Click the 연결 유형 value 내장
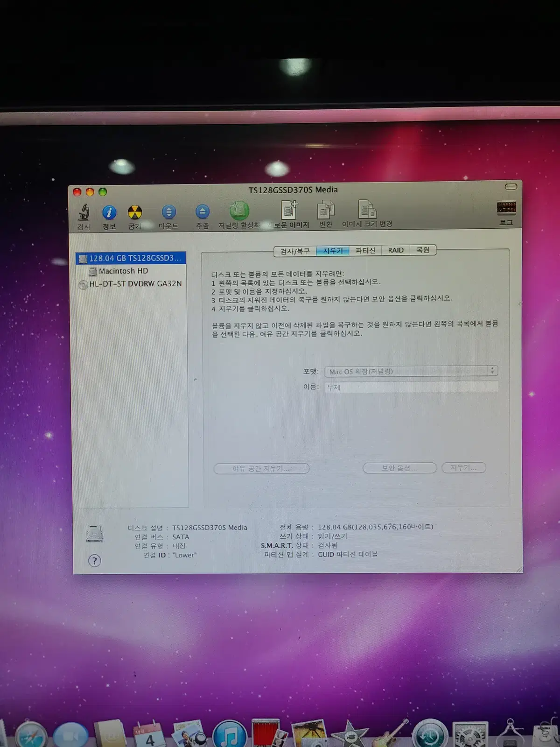 [179, 546]
